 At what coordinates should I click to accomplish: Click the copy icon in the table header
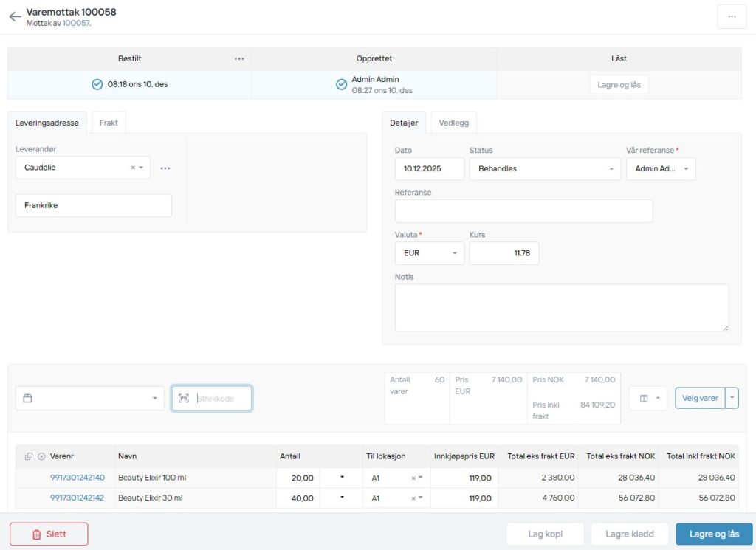click(x=29, y=456)
